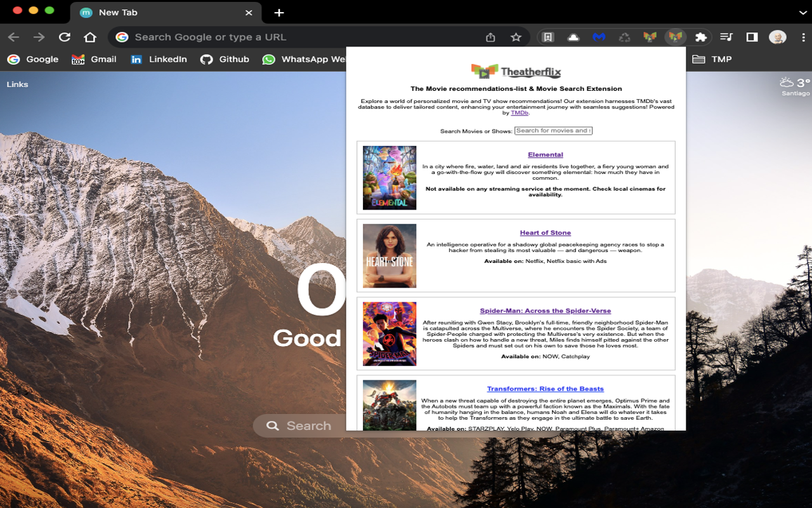Click the share icon in address bar
The height and width of the screenshot is (508, 812).
pyautogui.click(x=490, y=37)
